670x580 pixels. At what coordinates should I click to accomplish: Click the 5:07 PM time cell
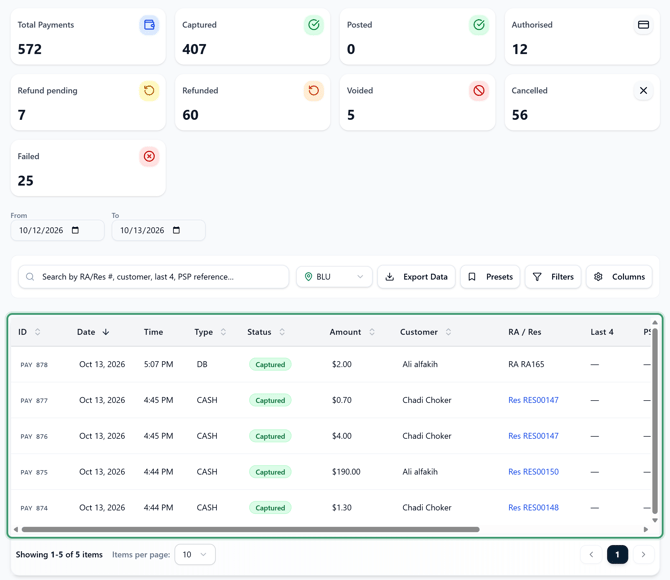tap(159, 365)
